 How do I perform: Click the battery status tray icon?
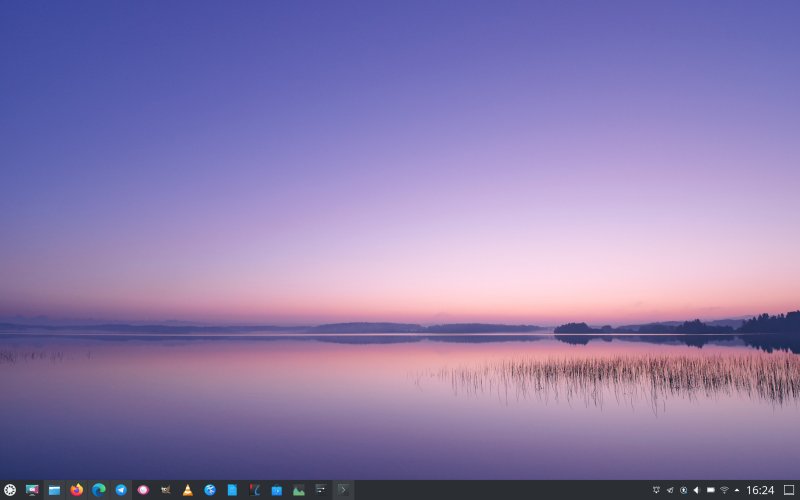pyautogui.click(x=710, y=490)
